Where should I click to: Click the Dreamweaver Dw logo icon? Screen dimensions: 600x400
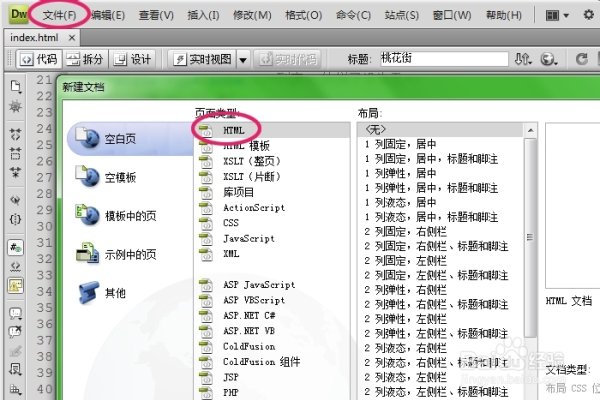click(16, 15)
